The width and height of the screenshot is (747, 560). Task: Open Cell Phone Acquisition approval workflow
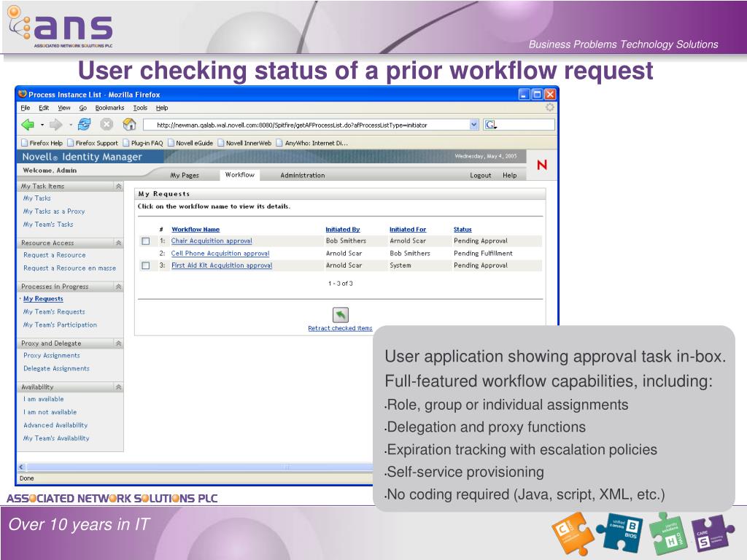tap(220, 253)
